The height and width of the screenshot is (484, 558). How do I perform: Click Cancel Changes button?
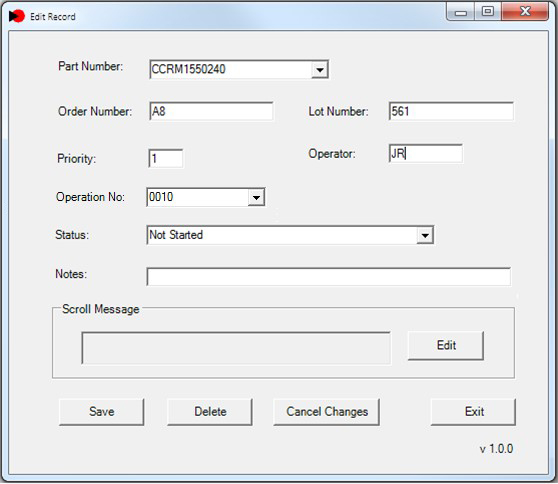327,412
